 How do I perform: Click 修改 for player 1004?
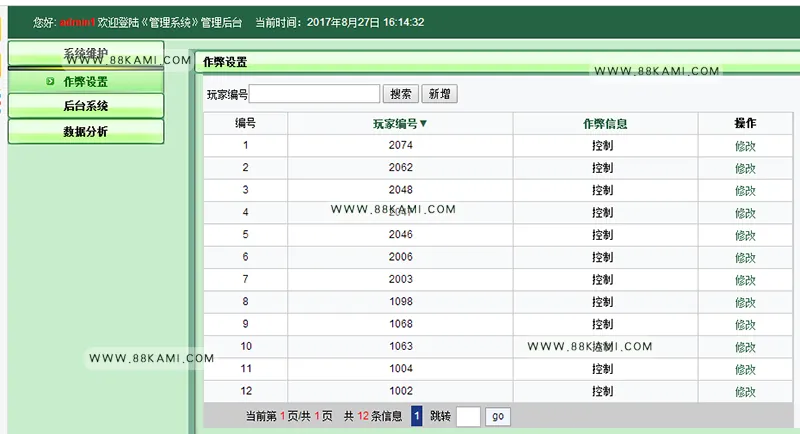pos(745,370)
